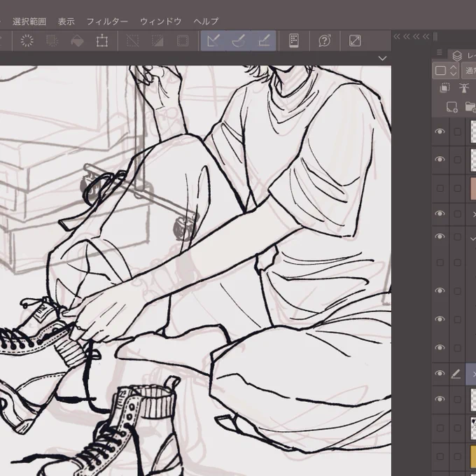Hide the active pencil-marked layer's eye
The image size is (476, 476).
[x=440, y=374]
